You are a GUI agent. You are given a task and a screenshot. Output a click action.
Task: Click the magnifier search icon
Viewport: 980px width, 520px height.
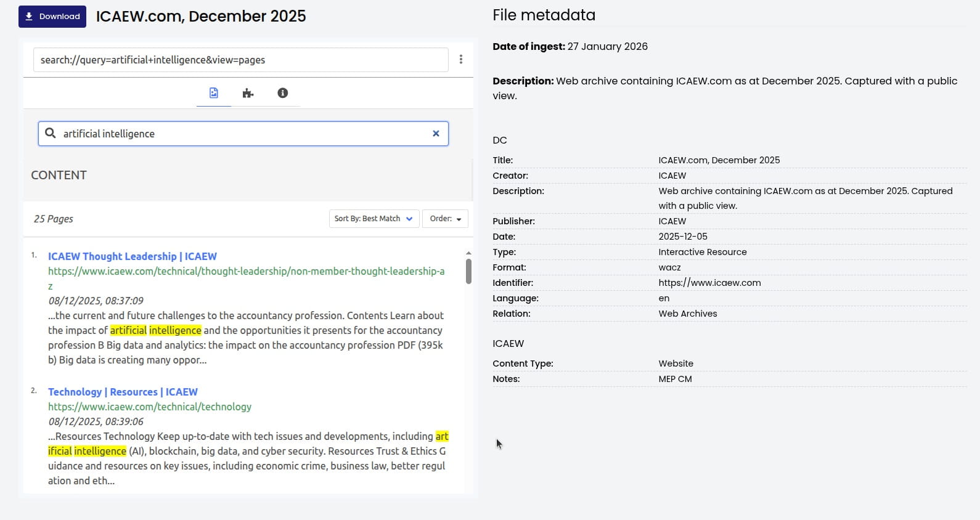pyautogui.click(x=51, y=133)
